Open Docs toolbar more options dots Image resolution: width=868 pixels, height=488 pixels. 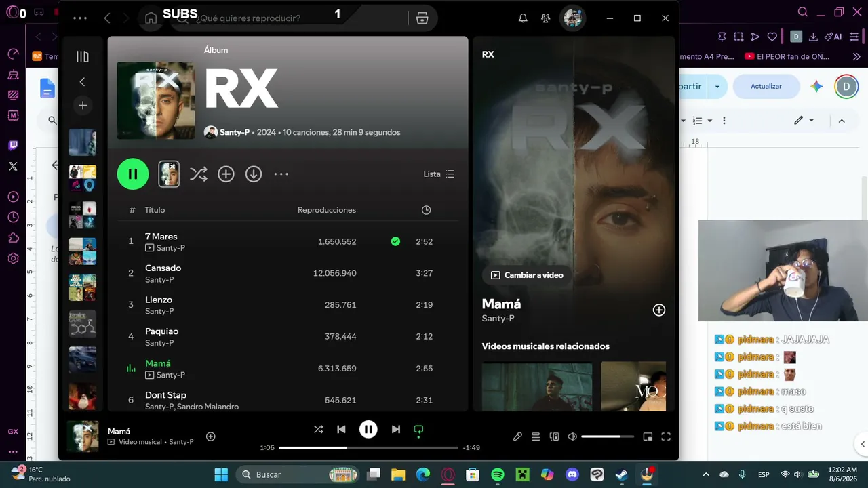[724, 121]
